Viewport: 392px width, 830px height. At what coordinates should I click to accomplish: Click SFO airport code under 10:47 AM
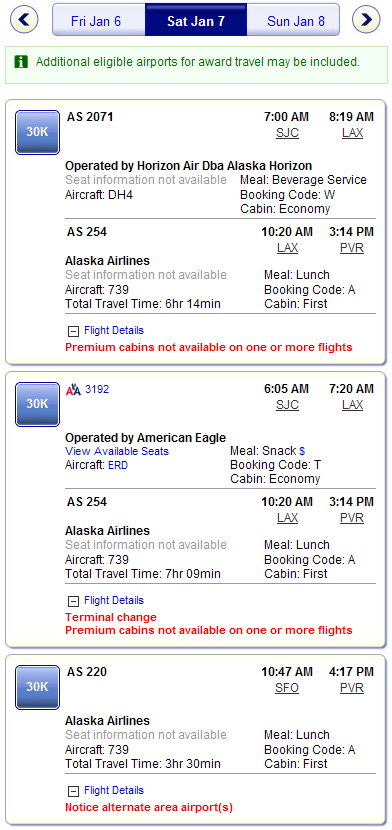click(x=287, y=688)
